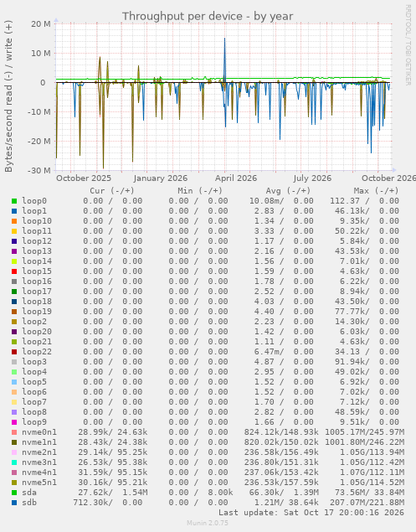Click the 'loop4' legend label
The height and width of the screenshot is (532, 416).
coord(34,372)
